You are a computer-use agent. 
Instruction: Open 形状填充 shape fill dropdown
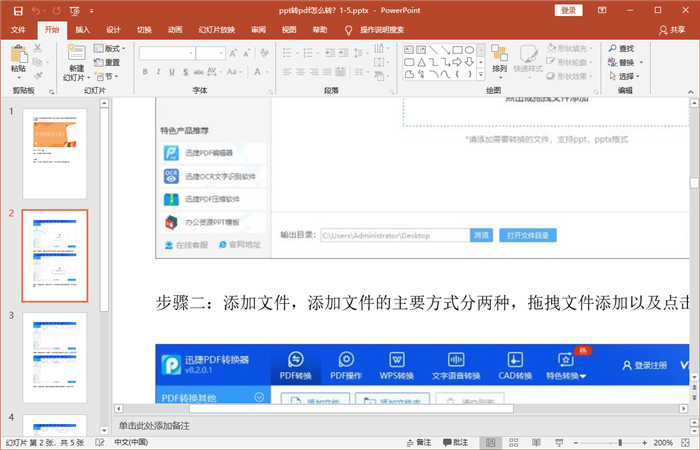click(570, 48)
